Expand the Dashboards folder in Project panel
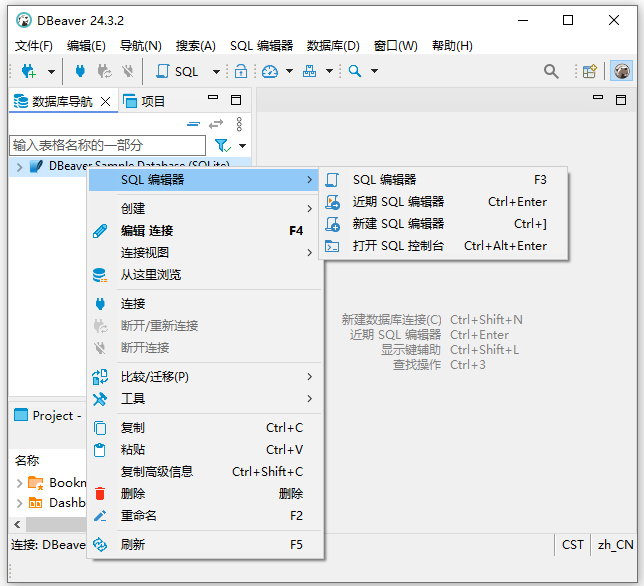 point(19,503)
